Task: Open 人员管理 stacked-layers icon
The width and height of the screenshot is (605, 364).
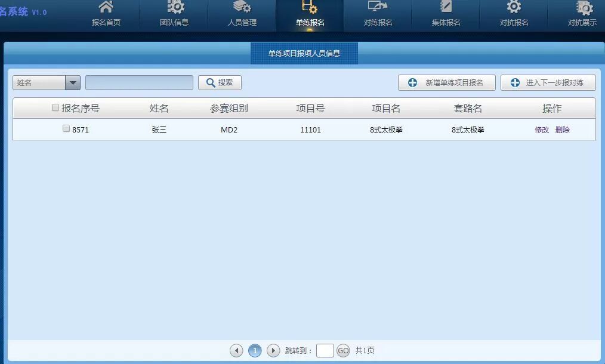Action: [242, 8]
